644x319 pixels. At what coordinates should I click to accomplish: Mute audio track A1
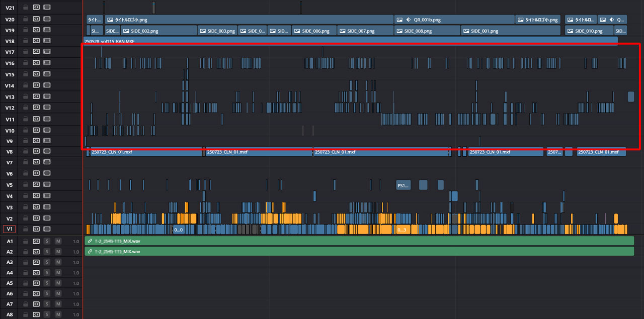click(x=58, y=241)
